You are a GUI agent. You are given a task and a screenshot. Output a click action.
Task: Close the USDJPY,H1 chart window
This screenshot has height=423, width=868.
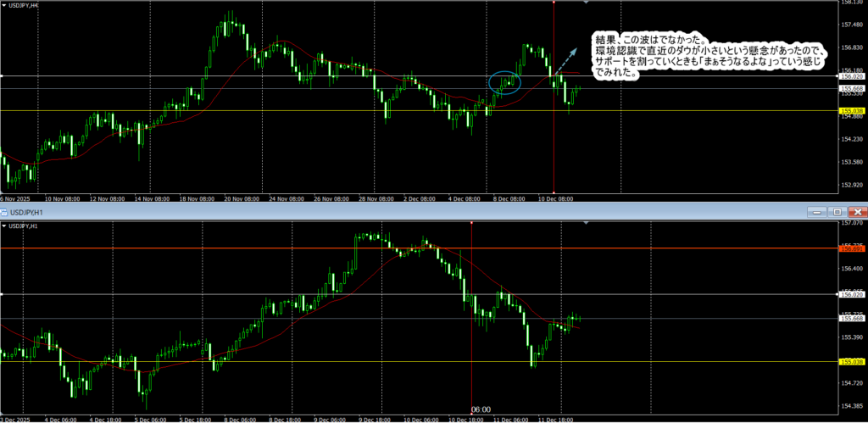pyautogui.click(x=857, y=211)
